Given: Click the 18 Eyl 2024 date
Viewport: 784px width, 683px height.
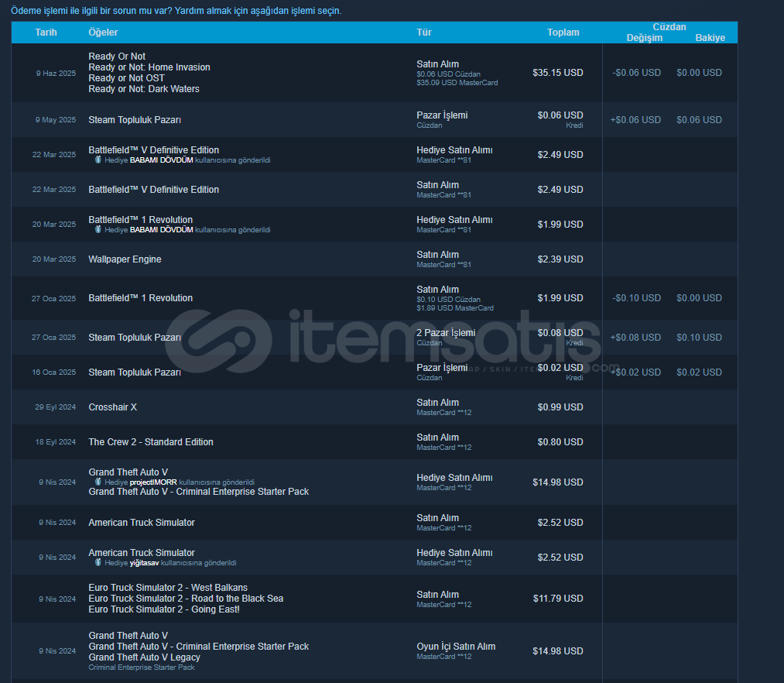Looking at the screenshot, I should pos(56,442).
